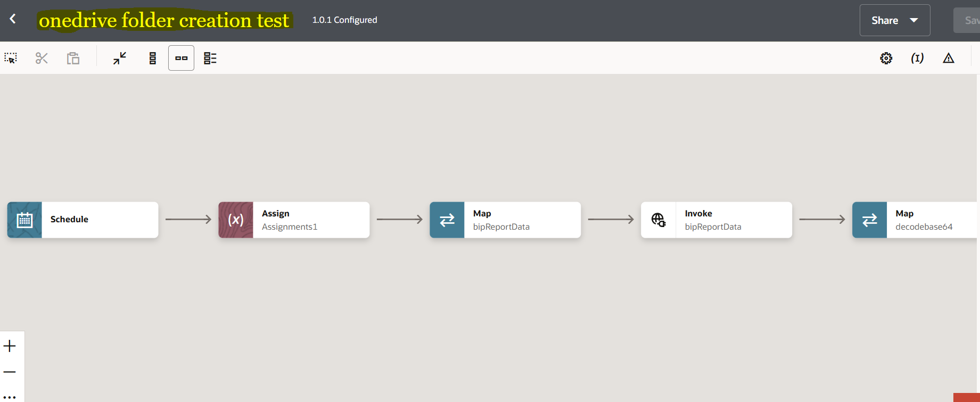Viewport: 980px width, 402px height.
Task: Open the Schedule node
Action: click(83, 220)
